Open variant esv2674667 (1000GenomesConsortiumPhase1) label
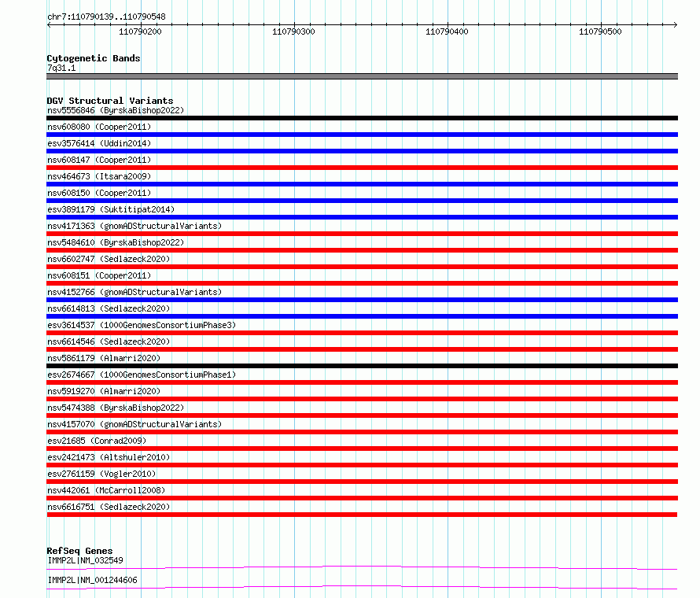Image resolution: width=700 pixels, height=598 pixels. click(142, 375)
